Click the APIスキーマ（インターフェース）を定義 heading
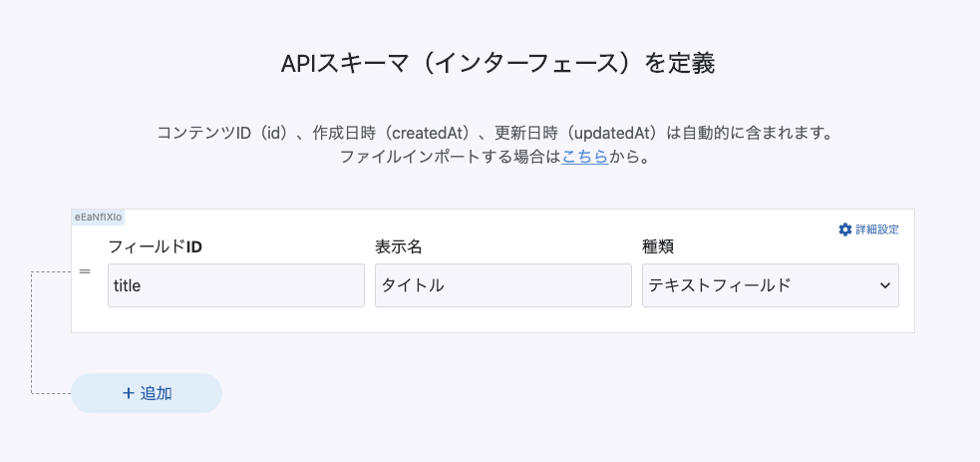This screenshot has width=980, height=462. coord(497,64)
